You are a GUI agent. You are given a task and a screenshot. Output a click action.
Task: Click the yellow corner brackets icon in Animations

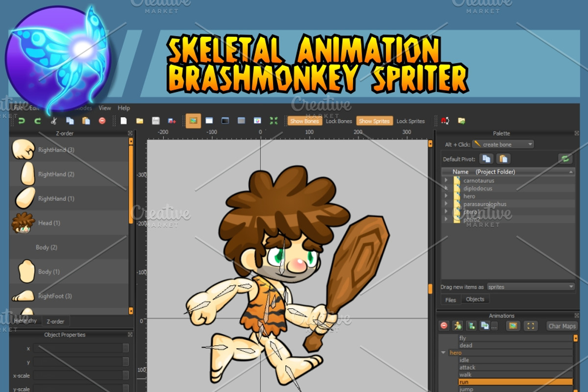tap(531, 326)
